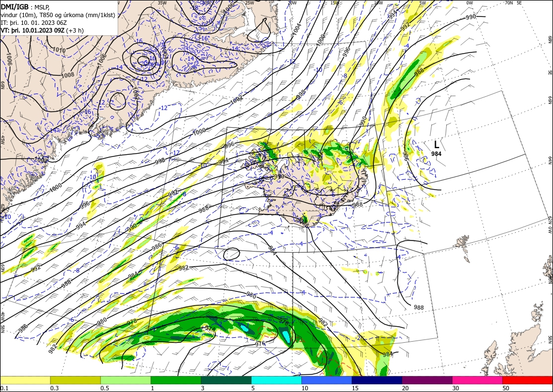Click the olive 0.3–0.5 legend swatch
Screen dimensions: 553x392
75,380
